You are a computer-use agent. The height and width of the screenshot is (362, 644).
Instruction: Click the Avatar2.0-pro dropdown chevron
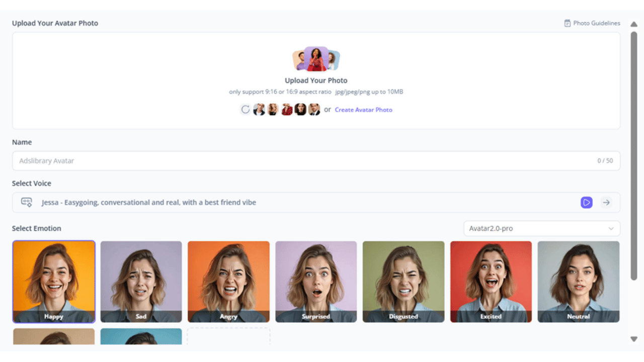point(611,229)
